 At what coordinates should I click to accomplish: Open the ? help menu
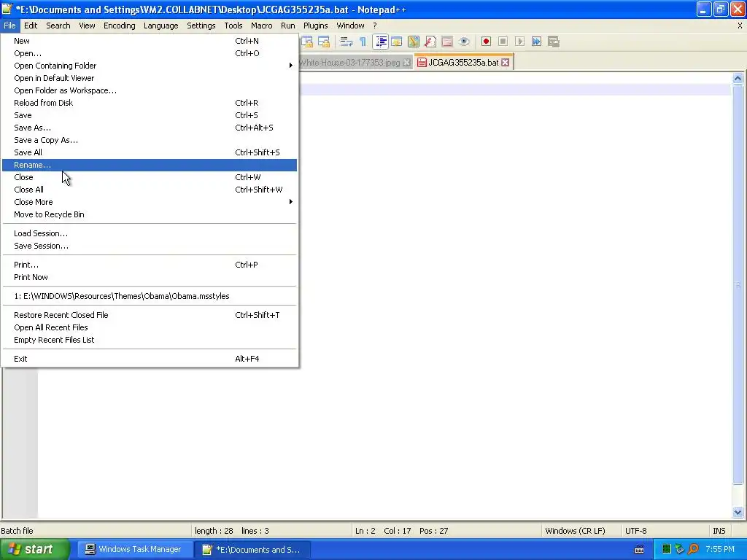374,26
